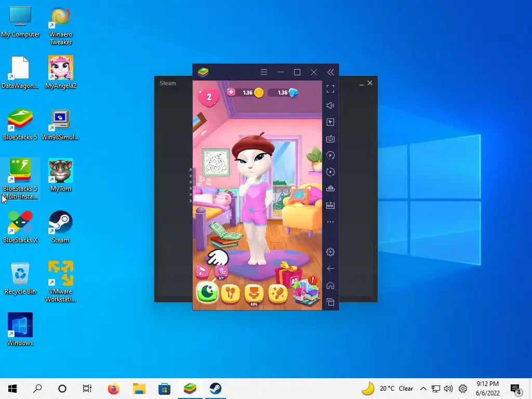
Task: Tap the gold coin icon
Action: (259, 92)
